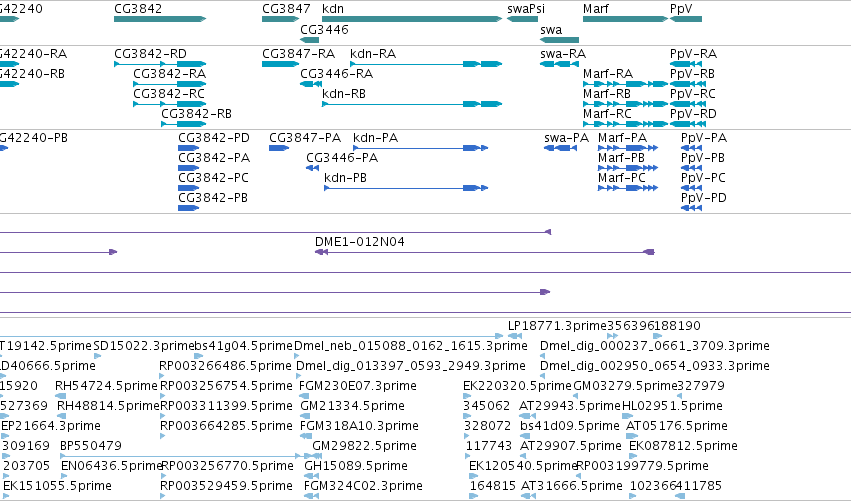
Task: Select the swa-RA transcript label
Action: pos(563,54)
